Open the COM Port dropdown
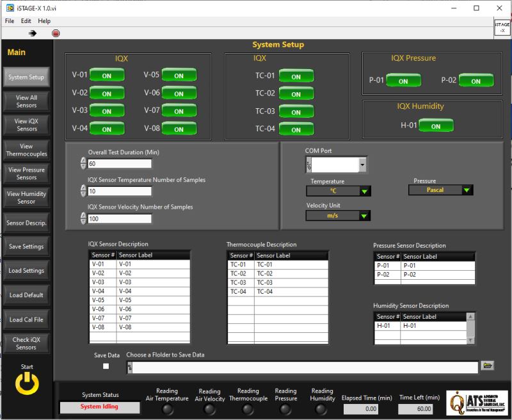The height and width of the screenshot is (420, 512). coord(362,165)
